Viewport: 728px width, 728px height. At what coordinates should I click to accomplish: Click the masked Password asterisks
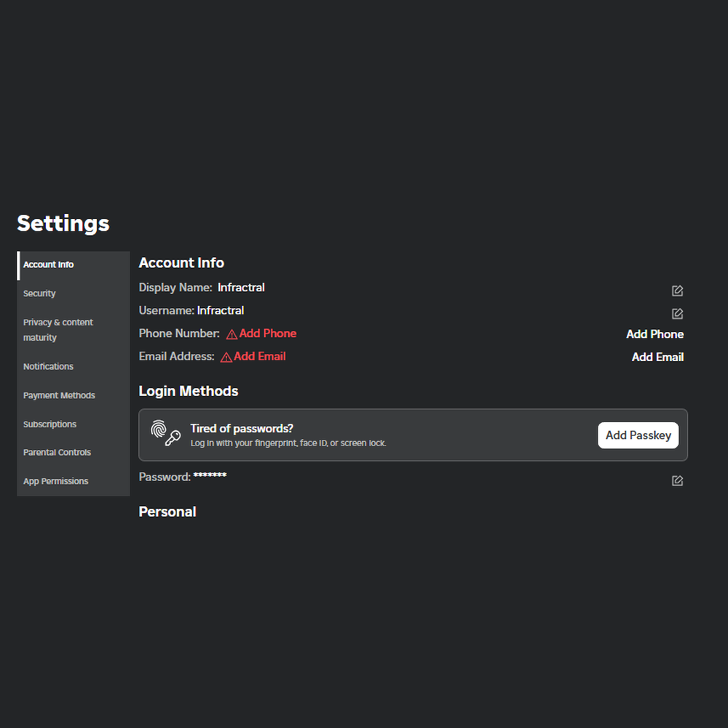point(210,475)
